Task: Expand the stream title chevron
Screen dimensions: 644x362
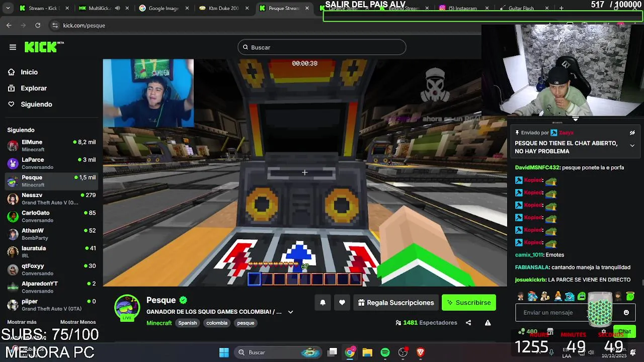Action: tap(290, 312)
